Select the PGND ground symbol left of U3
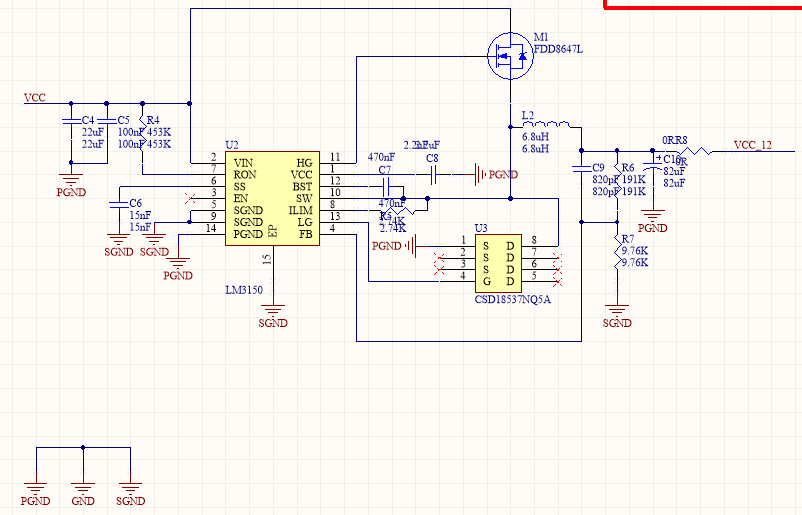The height and width of the screenshot is (515, 802). point(410,246)
